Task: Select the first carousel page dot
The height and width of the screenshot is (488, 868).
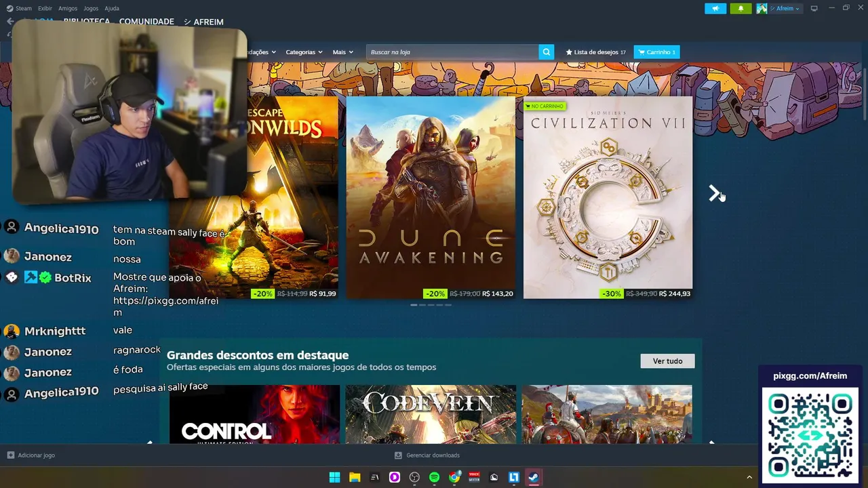Action: click(414, 305)
